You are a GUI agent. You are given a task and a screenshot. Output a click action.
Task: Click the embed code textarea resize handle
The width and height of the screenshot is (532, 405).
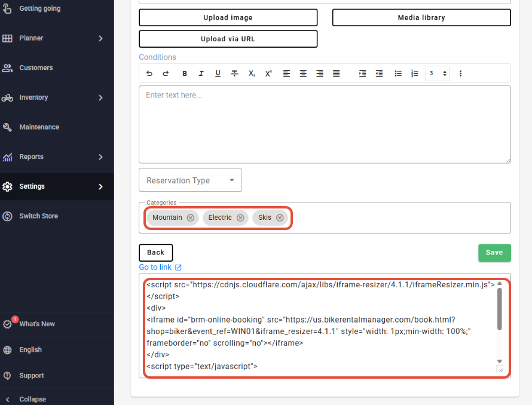(500, 369)
